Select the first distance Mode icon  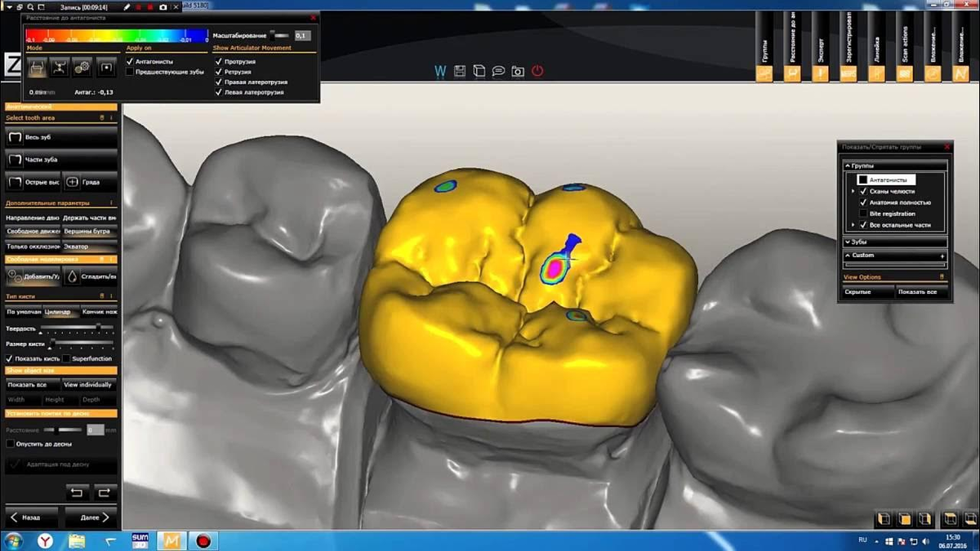click(x=37, y=68)
